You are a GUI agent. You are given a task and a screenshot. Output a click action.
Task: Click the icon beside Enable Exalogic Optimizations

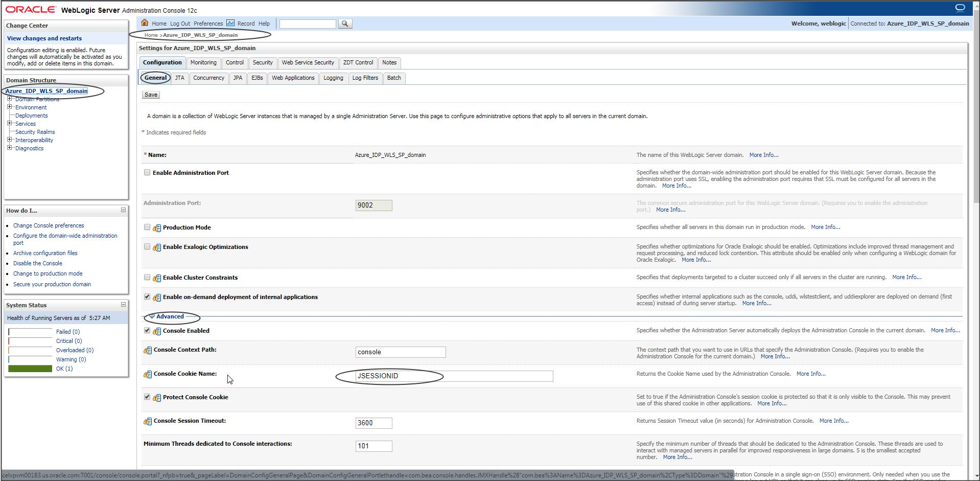tap(157, 247)
